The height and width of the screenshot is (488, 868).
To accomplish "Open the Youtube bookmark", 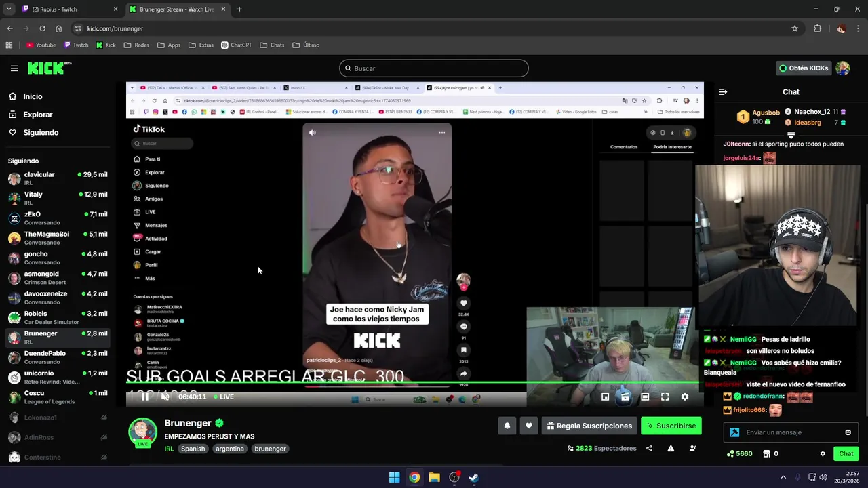I will click(x=41, y=45).
